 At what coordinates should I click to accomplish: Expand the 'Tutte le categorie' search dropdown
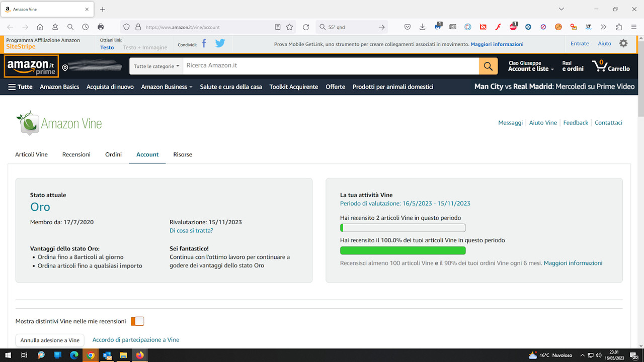coord(156,66)
